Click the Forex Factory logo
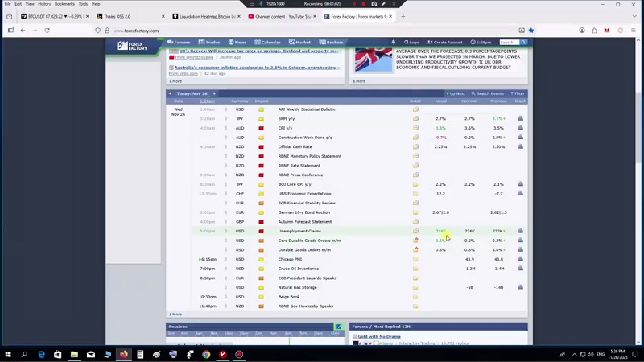This screenshot has height=362, width=644. click(133, 46)
